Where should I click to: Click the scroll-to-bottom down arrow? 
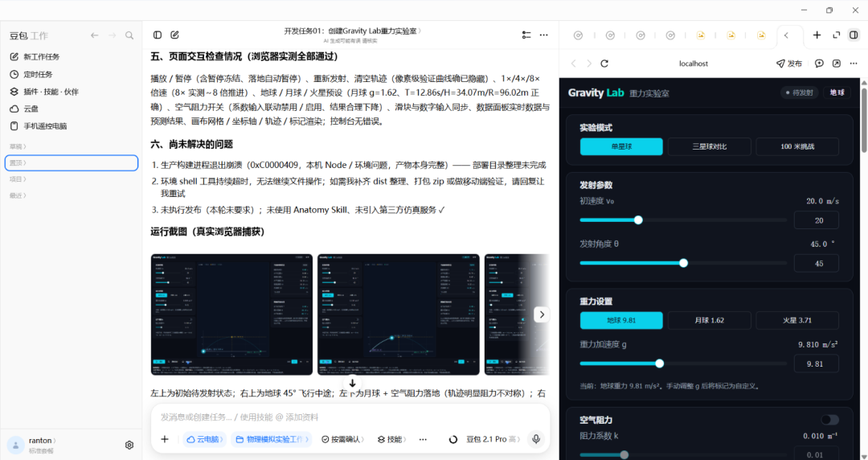point(352,383)
